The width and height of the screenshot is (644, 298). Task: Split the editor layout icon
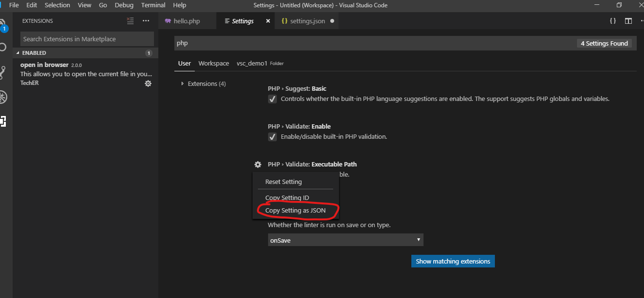[628, 21]
